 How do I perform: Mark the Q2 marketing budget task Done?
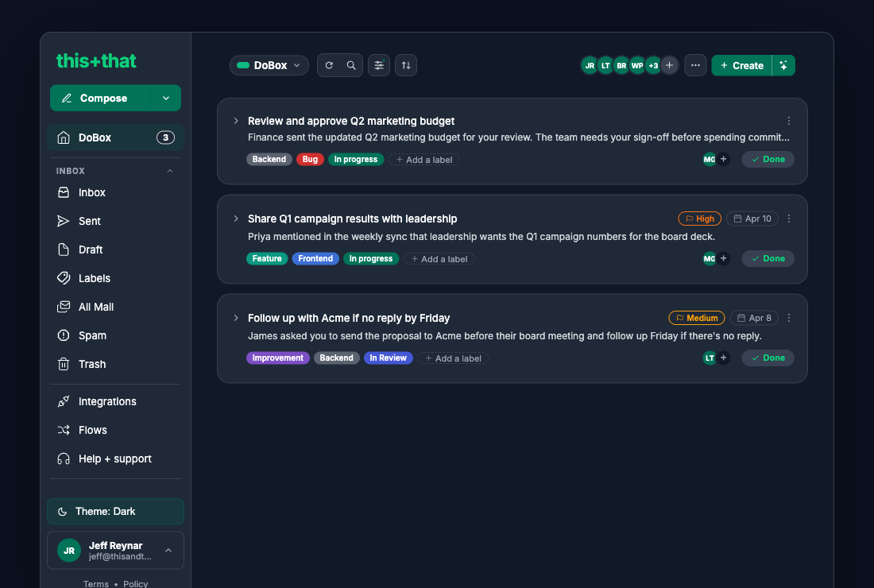(x=768, y=160)
